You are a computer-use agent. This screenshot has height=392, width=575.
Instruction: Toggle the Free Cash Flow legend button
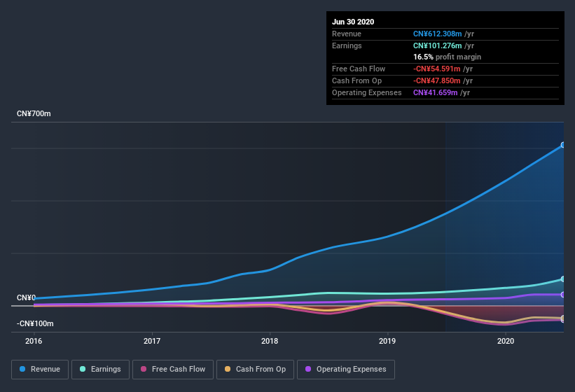click(173, 370)
